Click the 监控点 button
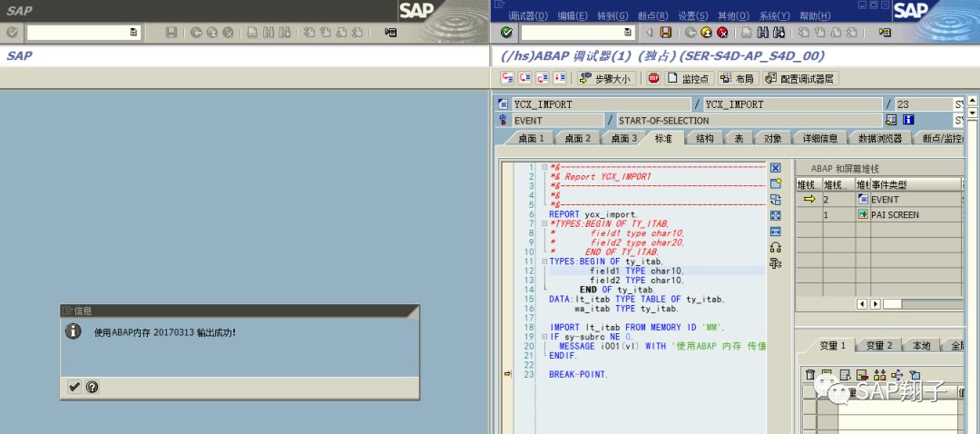Screen dimensions: 980x434 pos(689,79)
